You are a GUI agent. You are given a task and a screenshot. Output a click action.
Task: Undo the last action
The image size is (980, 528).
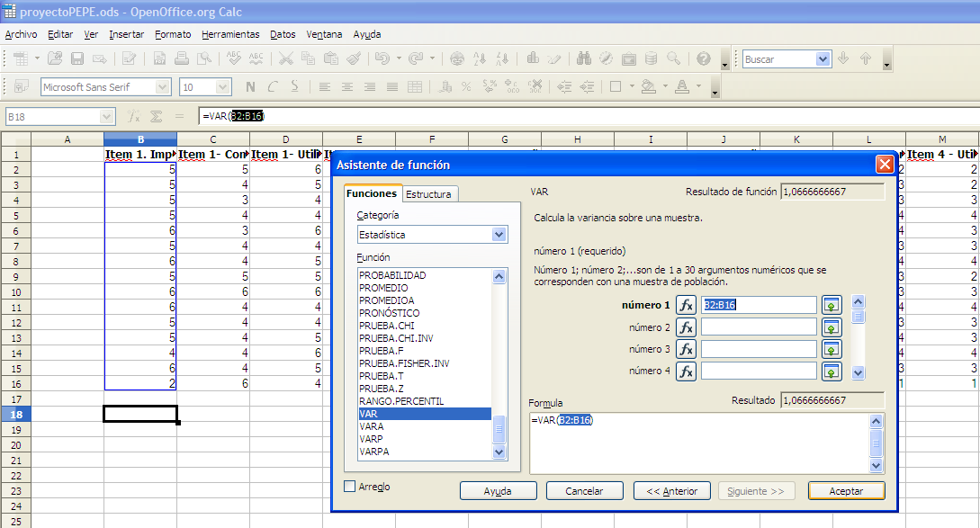(x=382, y=58)
